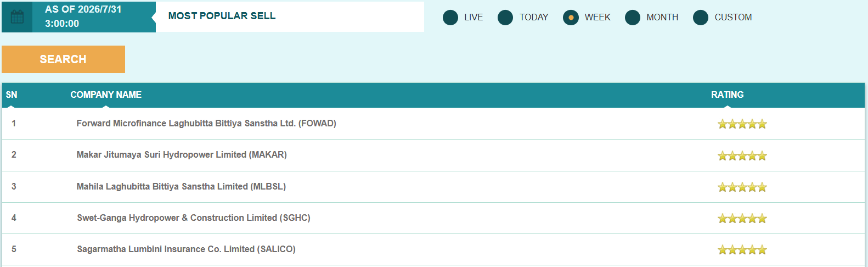Select the CUSTOM radio option
The width and height of the screenshot is (868, 267).
(x=701, y=18)
